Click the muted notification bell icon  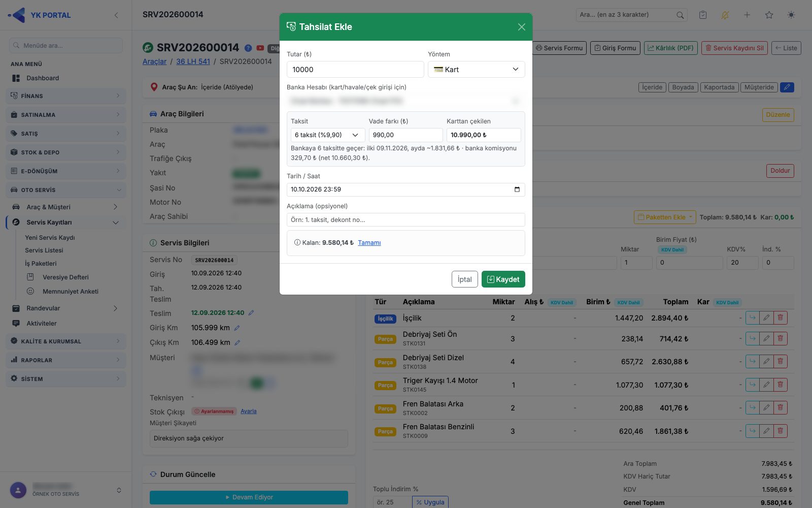point(725,15)
